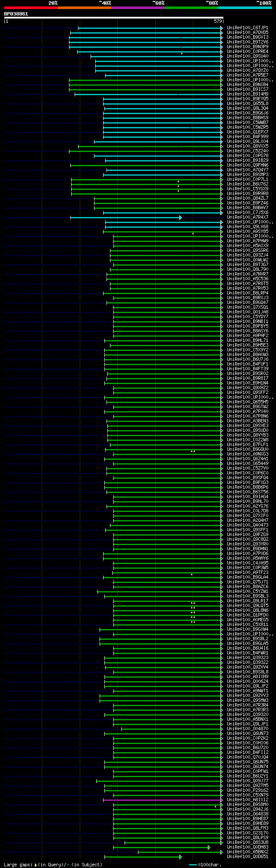This screenshot has width=276, height=868.
Task: Open hit UniRef100_A7QVD5 label
Action: click(248, 32)
